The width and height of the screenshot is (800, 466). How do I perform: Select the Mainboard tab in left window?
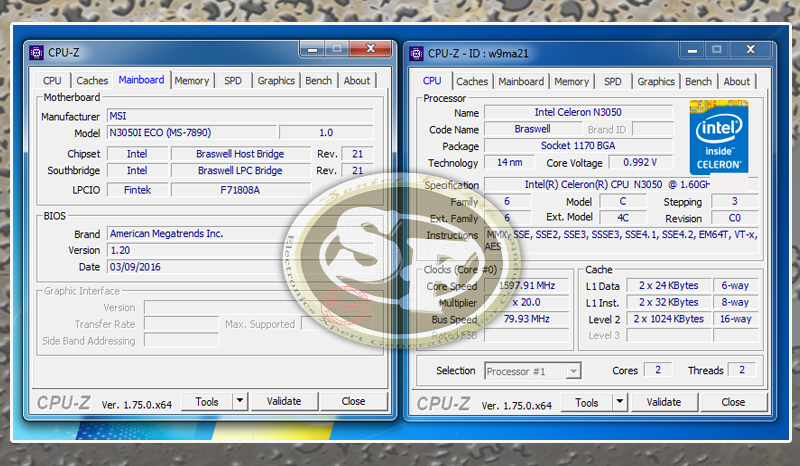(141, 80)
